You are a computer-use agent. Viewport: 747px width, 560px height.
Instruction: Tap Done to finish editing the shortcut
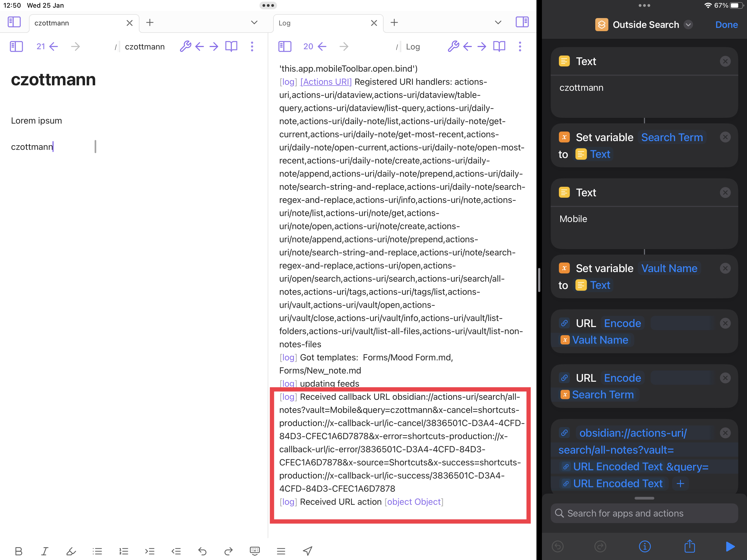click(x=726, y=24)
